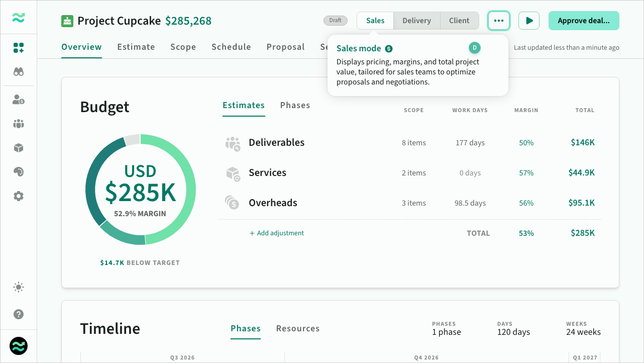Click the budget donut chart

tap(141, 190)
